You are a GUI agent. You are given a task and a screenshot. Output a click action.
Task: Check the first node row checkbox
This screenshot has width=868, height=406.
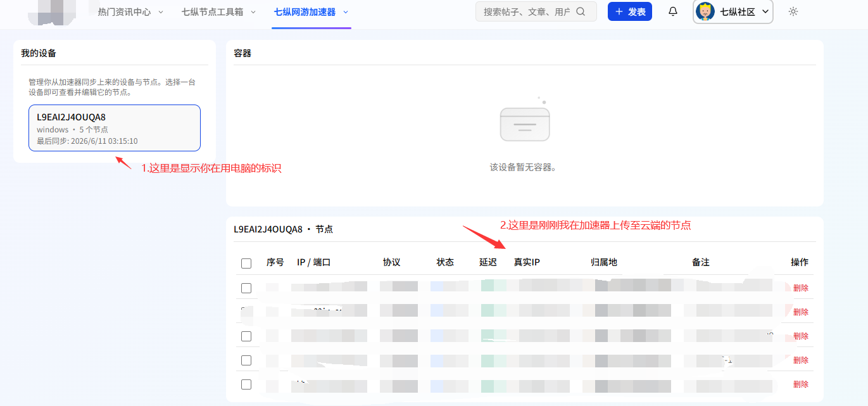point(246,288)
